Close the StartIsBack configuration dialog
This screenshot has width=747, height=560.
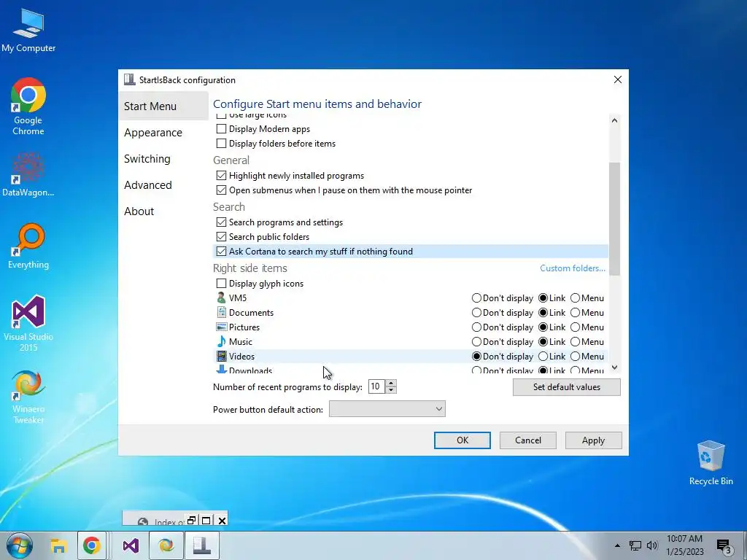(617, 79)
